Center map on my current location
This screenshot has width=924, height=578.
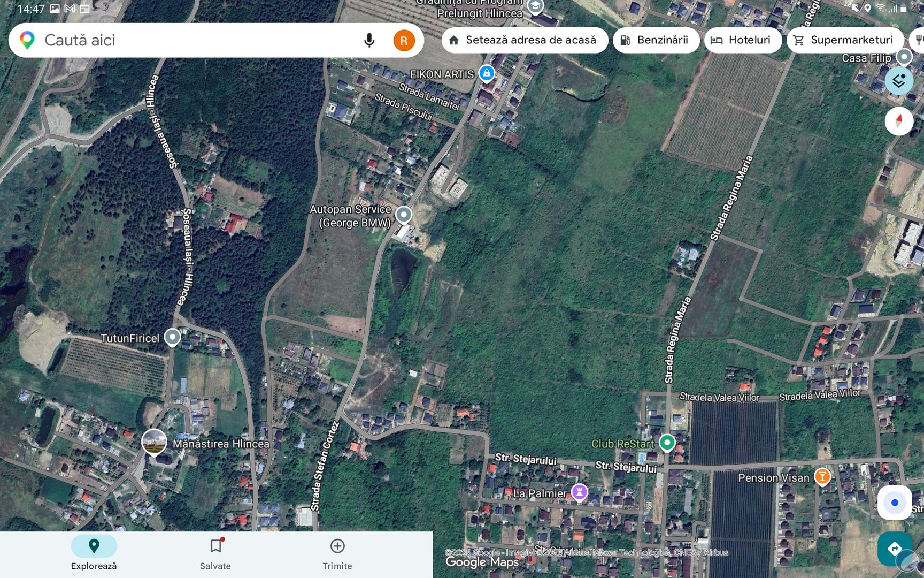click(895, 503)
